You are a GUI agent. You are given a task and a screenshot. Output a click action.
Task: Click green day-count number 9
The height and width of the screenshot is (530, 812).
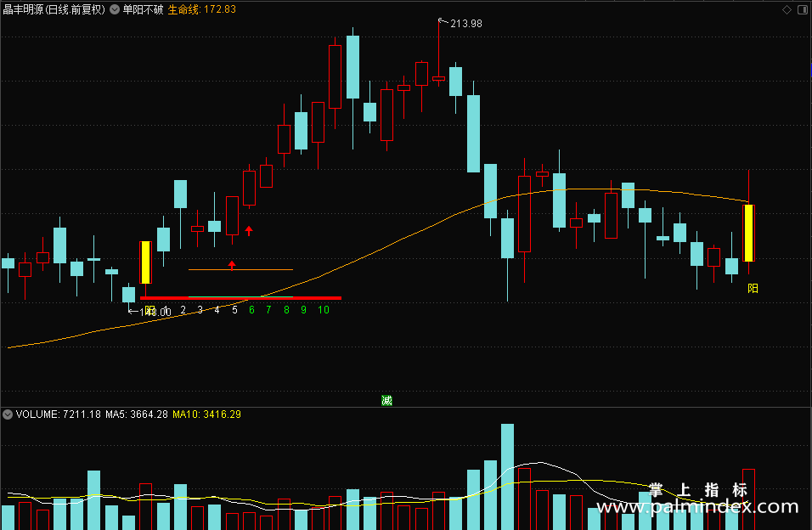[x=303, y=310]
